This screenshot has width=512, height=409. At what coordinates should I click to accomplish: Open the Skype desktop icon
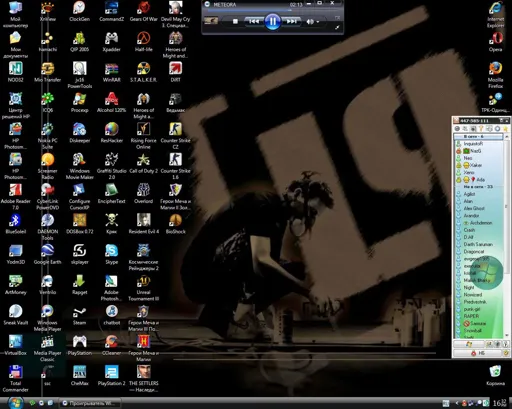coord(111,254)
